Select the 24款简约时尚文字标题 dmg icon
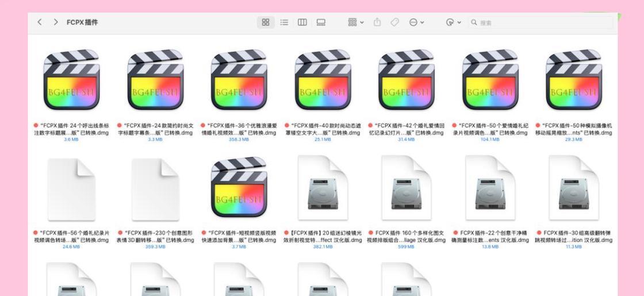 155,79
